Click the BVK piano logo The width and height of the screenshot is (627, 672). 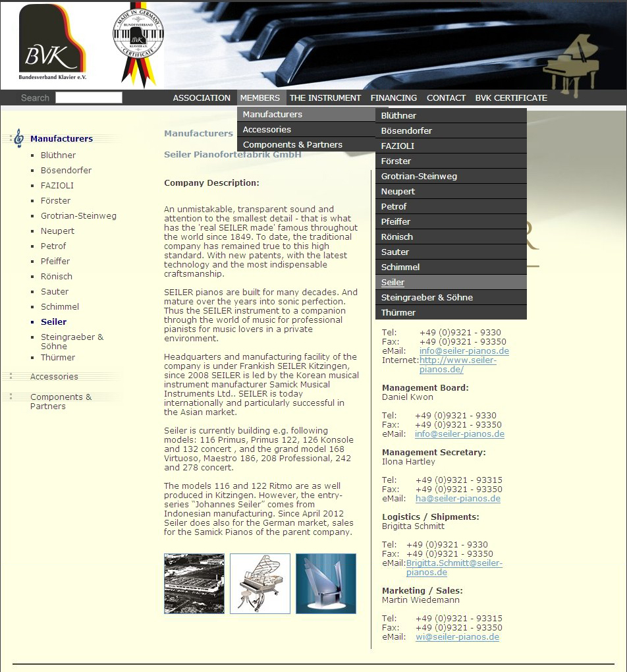point(52,43)
